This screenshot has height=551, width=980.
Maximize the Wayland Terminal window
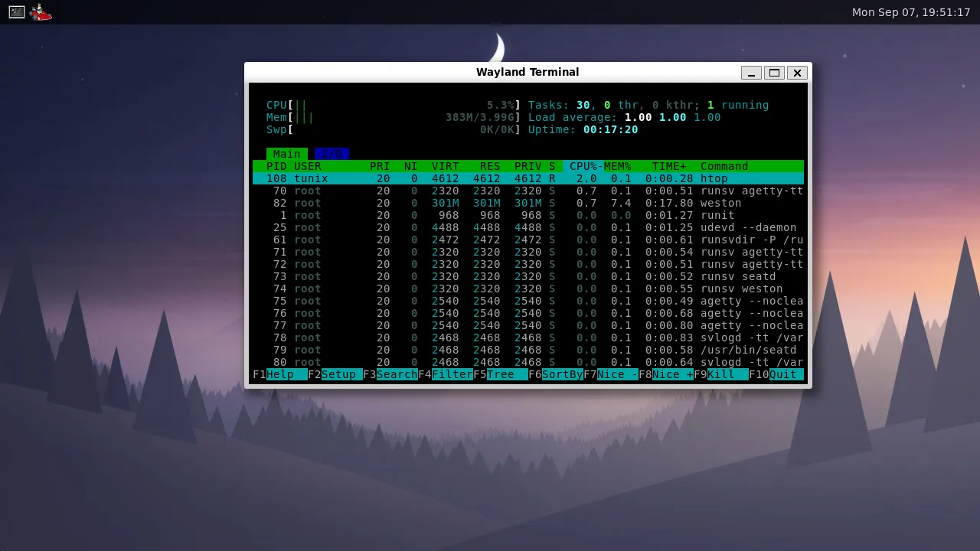(774, 73)
